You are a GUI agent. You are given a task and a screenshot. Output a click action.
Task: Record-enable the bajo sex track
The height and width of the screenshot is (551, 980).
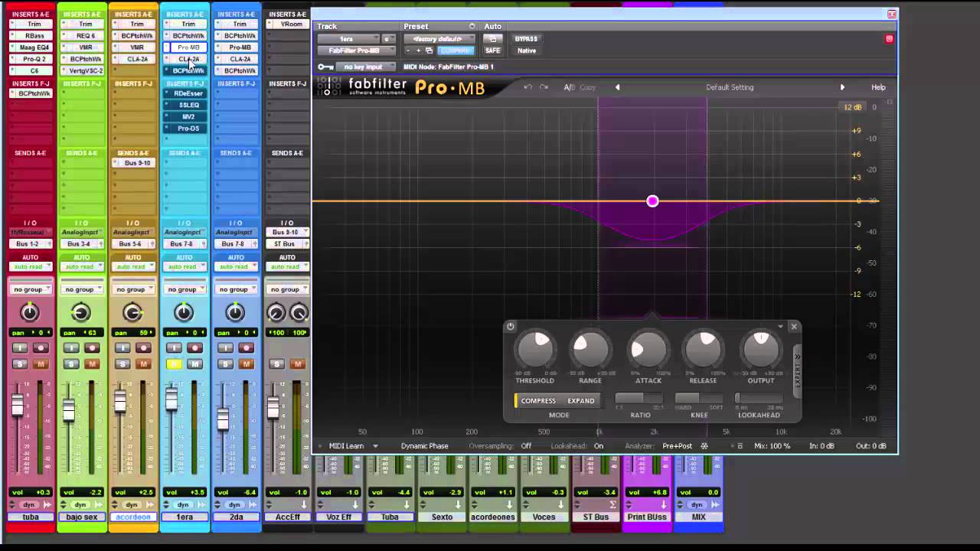pos(92,348)
